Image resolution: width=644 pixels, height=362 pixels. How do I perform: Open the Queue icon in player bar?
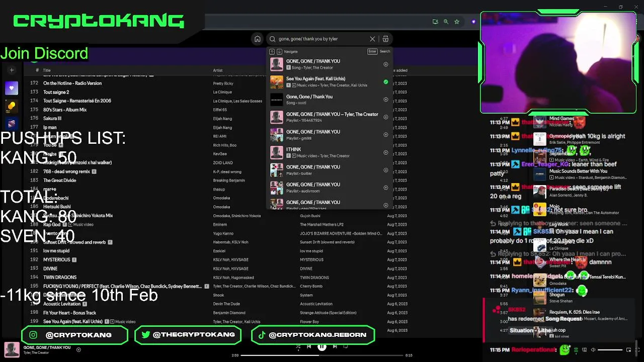pos(576,349)
